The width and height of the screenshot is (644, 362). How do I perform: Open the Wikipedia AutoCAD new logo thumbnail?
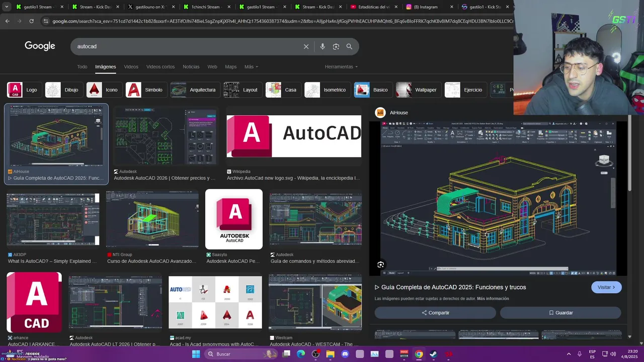click(294, 136)
